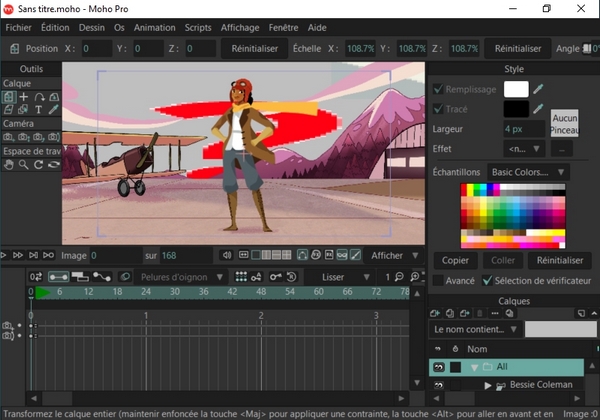Viewport: 600px width, 420px height.
Task: Zoom out the timeline with minus magnifier
Action: pyautogui.click(x=399, y=277)
